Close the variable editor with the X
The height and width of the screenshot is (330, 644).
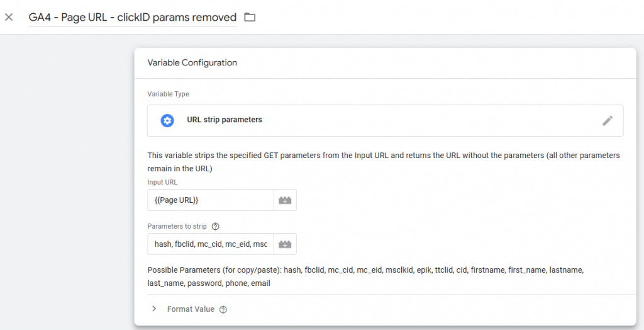(x=9, y=17)
